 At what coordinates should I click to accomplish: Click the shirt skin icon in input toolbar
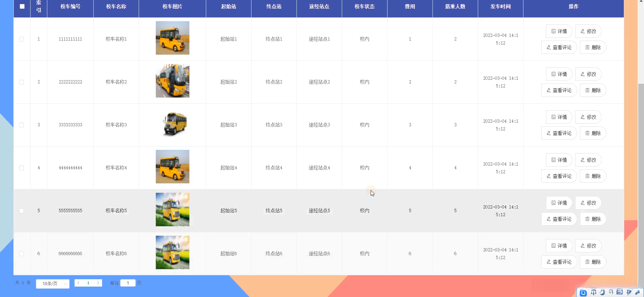point(629,292)
